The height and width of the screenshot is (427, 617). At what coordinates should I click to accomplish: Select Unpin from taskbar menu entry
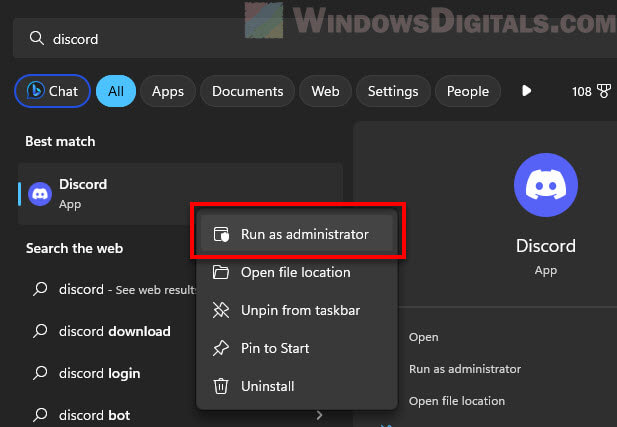[x=297, y=310]
